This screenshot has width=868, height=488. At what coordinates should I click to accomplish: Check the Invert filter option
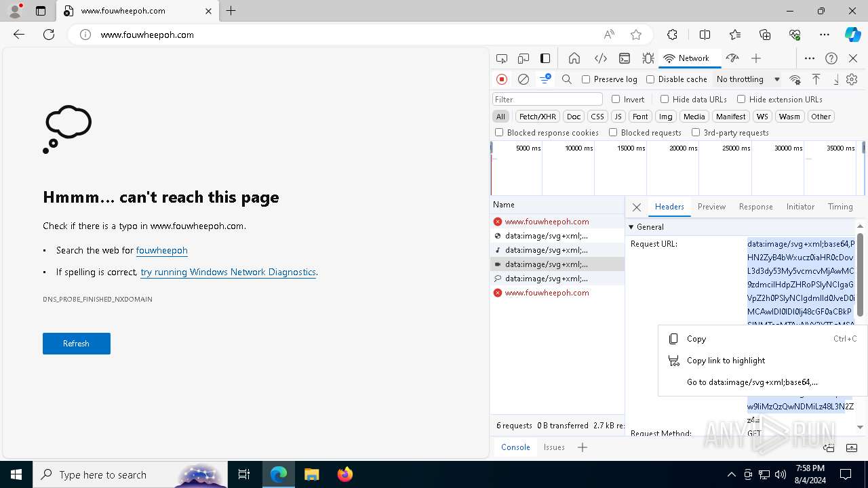(x=616, y=99)
